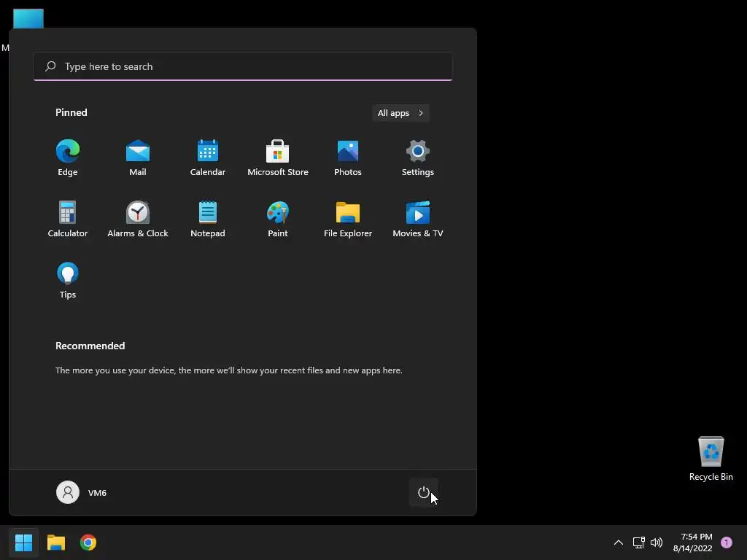747x560 pixels.
Task: Open the Calendar app
Action: (208, 158)
